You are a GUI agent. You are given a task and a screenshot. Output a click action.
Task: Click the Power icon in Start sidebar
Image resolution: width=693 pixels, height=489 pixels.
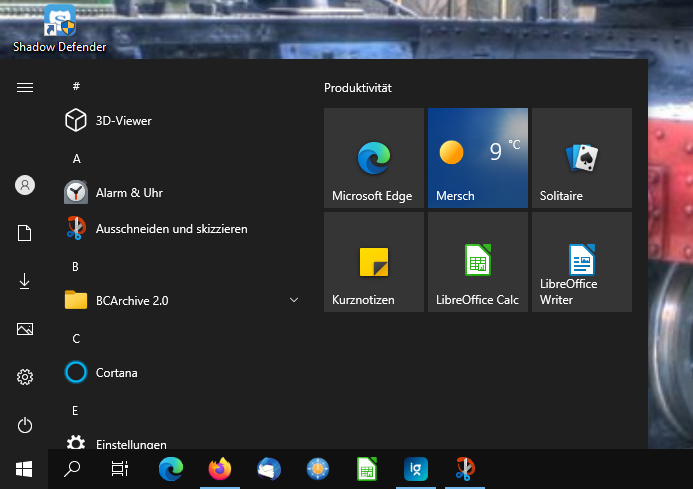pos(25,425)
